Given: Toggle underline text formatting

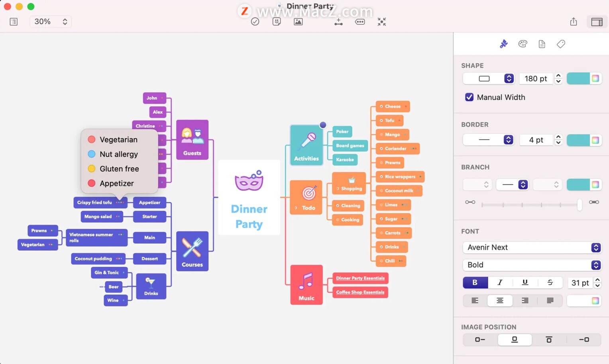Looking at the screenshot, I should coord(525,282).
